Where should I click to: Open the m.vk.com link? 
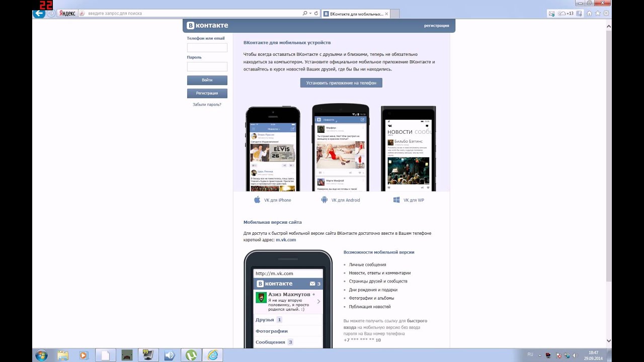click(286, 240)
